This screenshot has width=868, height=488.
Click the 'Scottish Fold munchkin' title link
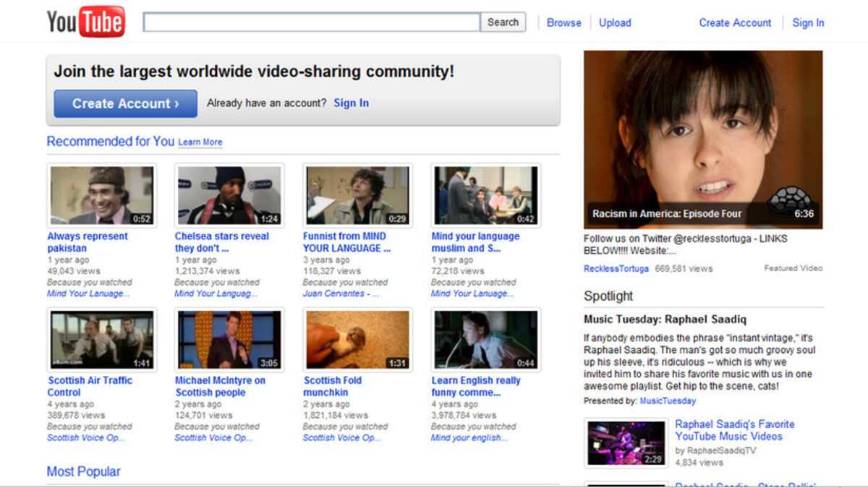332,386
